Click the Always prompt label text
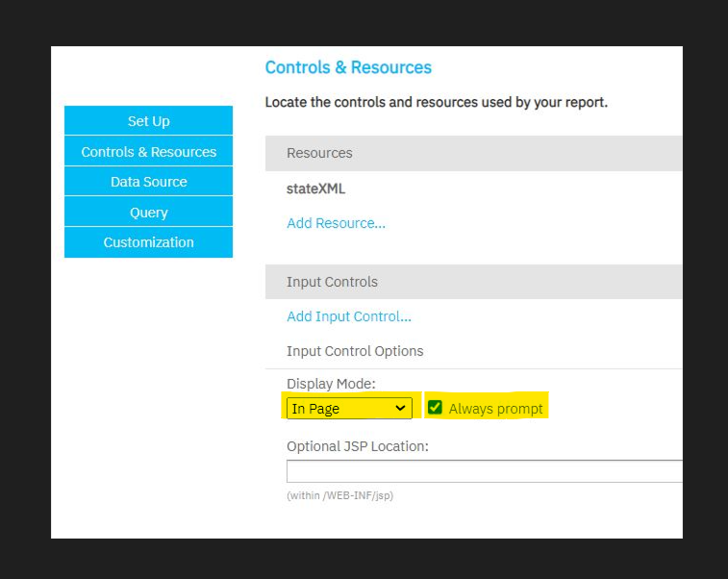728x579 pixels. tap(495, 409)
